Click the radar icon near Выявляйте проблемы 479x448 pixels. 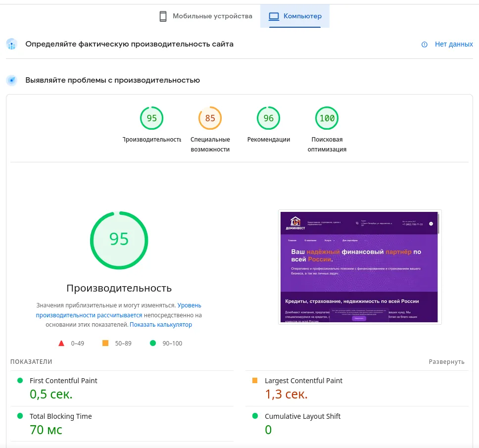coord(11,80)
